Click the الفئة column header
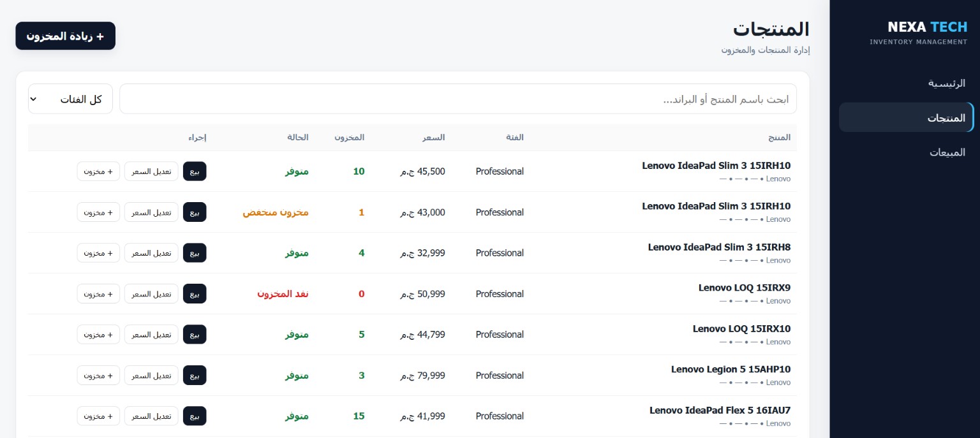The width and height of the screenshot is (980, 438). click(515, 137)
